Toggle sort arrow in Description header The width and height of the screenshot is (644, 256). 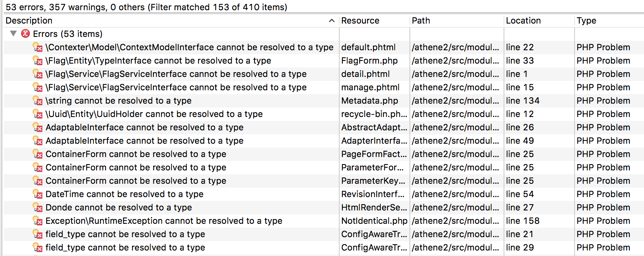tap(332, 21)
